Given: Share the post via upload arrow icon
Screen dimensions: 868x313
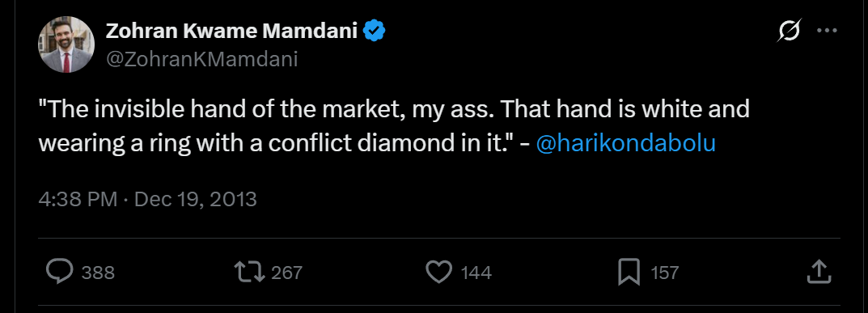Looking at the screenshot, I should (x=819, y=272).
